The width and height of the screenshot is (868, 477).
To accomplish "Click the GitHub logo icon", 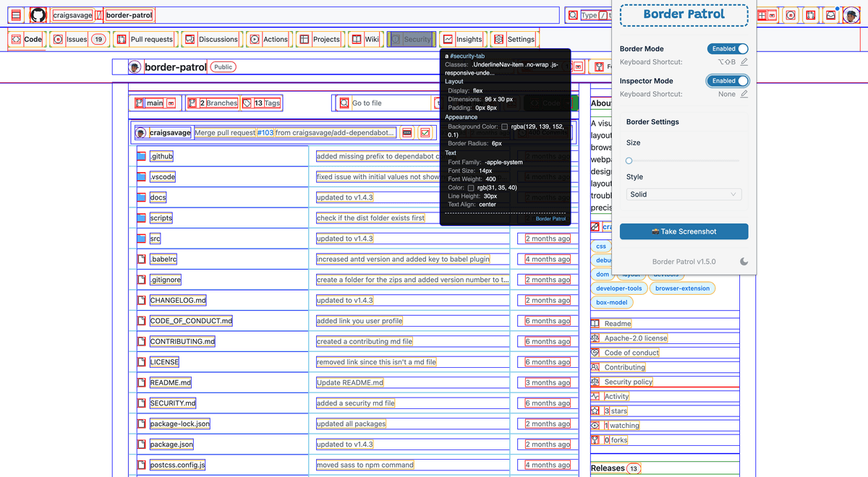I will pyautogui.click(x=38, y=15).
